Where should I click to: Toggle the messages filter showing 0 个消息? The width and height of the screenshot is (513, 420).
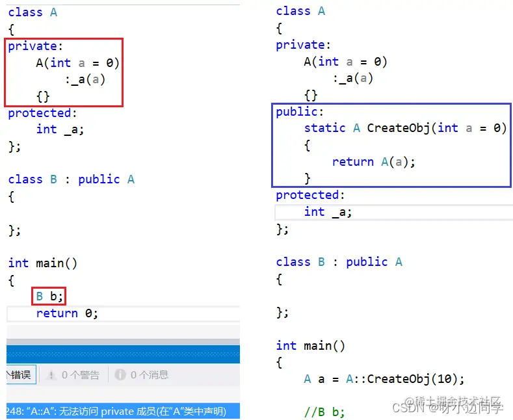[142, 375]
